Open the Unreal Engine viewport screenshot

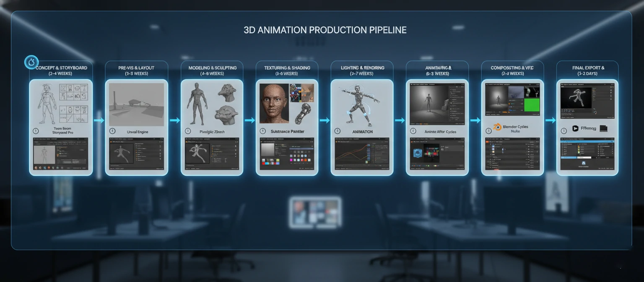[137, 104]
